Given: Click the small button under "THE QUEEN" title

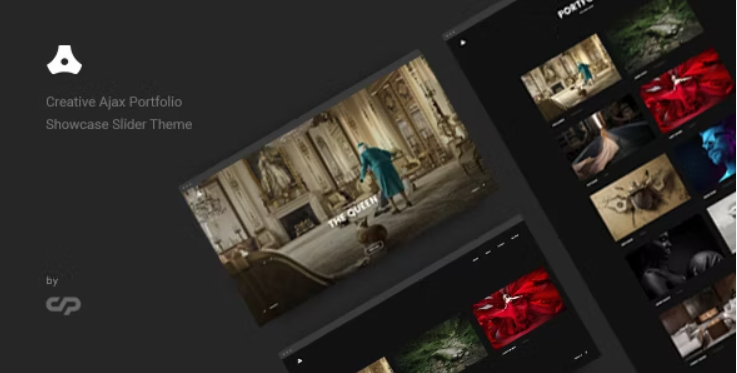Looking at the screenshot, I should pos(374,249).
